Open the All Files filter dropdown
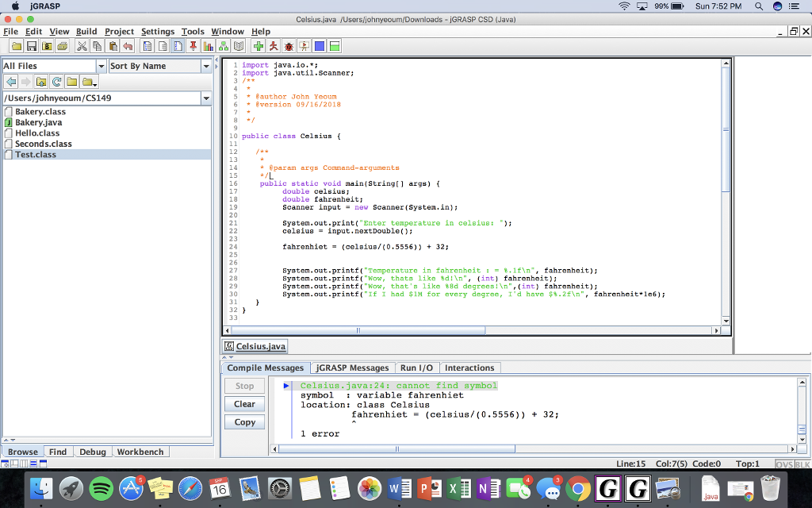 (100, 65)
